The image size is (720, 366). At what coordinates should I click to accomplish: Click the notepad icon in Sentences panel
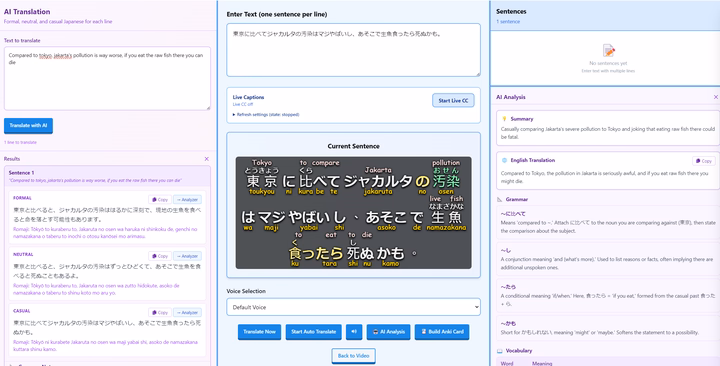pyautogui.click(x=608, y=50)
